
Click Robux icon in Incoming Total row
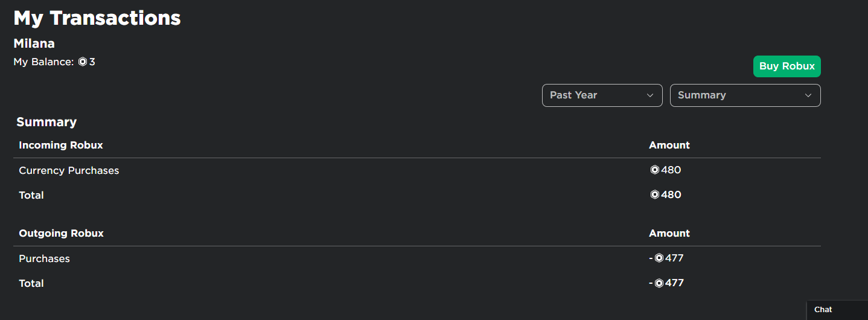click(x=654, y=195)
